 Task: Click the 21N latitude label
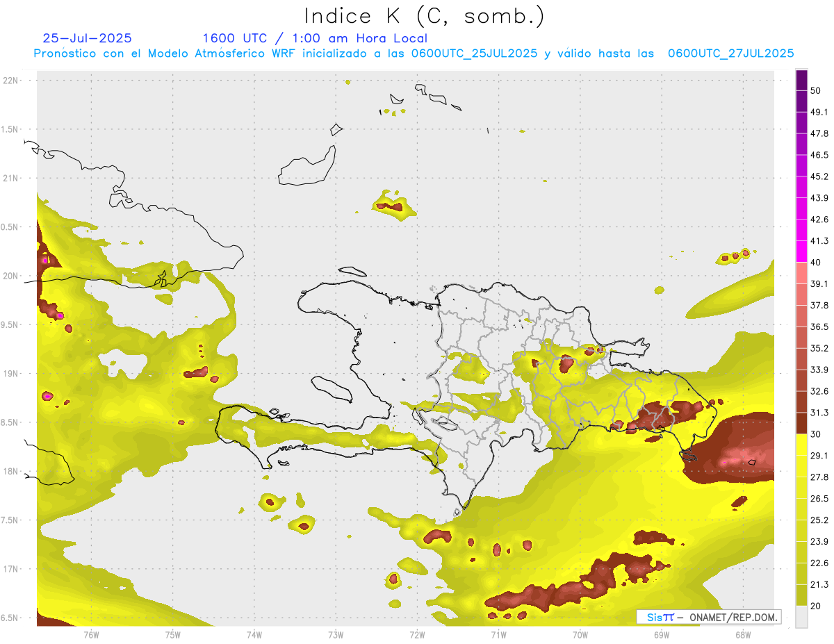click(x=11, y=178)
